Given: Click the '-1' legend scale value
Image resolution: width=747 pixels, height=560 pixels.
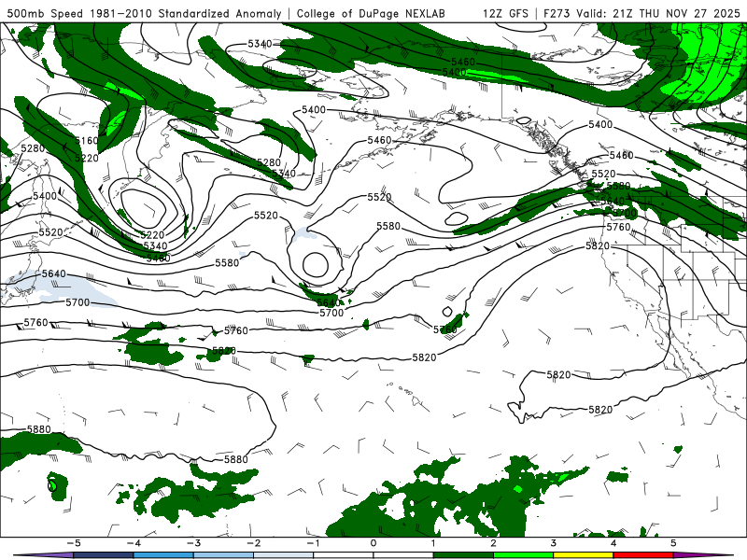Looking at the screenshot, I should (x=313, y=543).
